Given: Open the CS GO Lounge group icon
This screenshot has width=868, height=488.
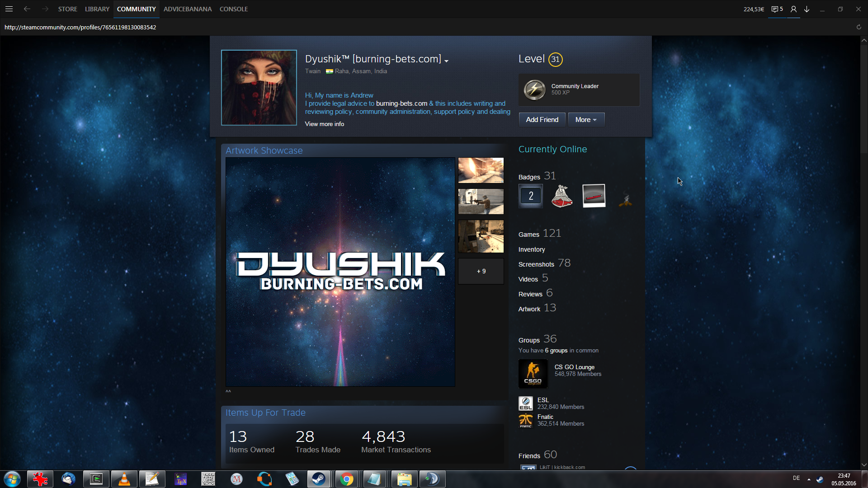Looking at the screenshot, I should click(x=533, y=374).
